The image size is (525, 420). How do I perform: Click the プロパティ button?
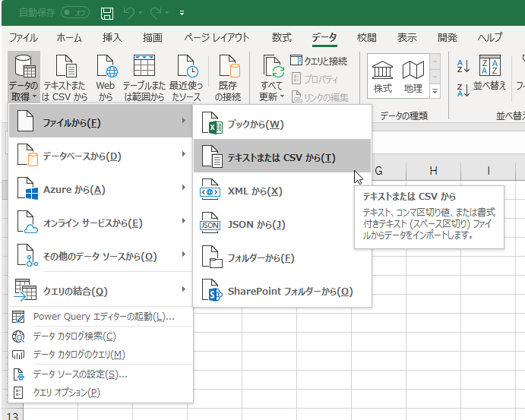[315, 79]
